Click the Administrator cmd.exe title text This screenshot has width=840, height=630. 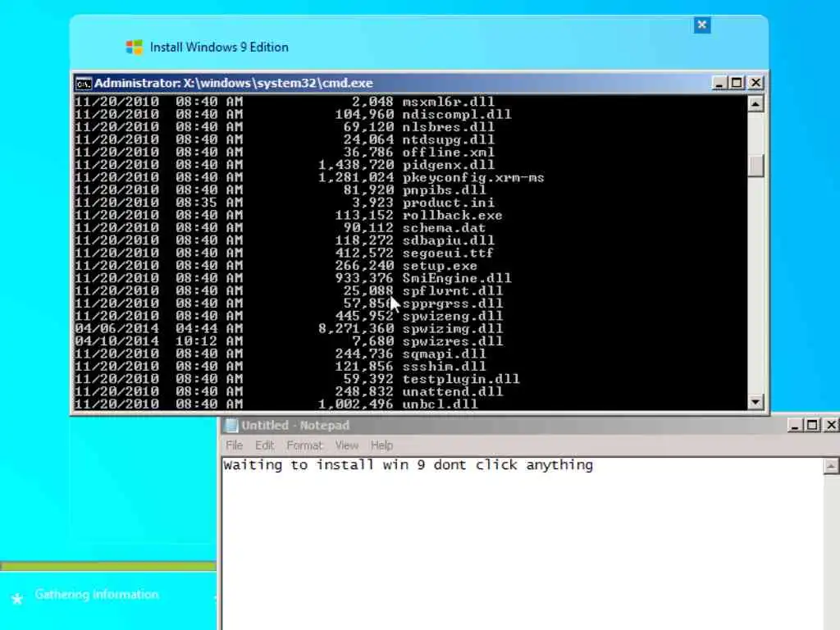tap(234, 83)
